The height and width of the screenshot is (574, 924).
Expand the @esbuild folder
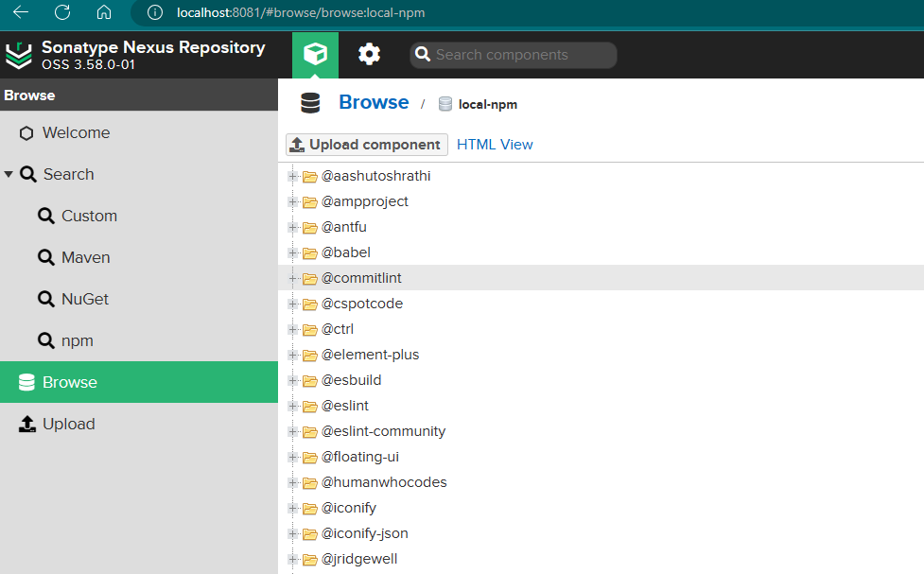tap(292, 380)
